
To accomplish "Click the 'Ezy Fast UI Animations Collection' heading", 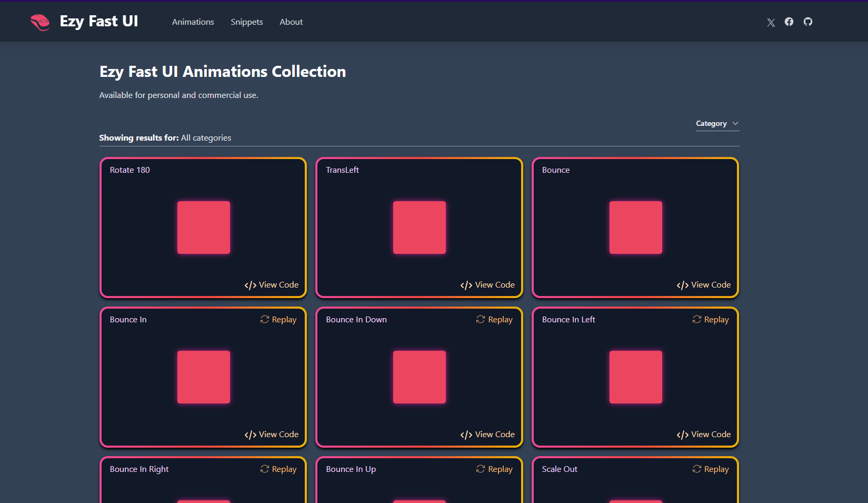I will pos(223,72).
